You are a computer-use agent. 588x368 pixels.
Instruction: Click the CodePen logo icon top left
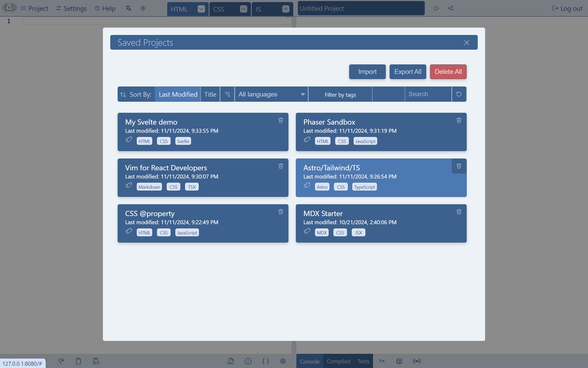coord(9,8)
